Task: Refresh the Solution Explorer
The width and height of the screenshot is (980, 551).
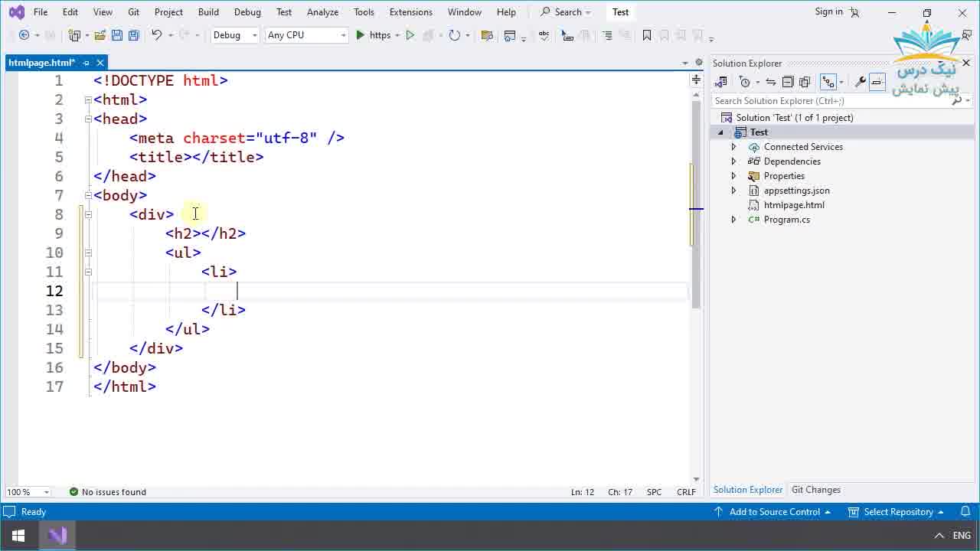Action: point(744,82)
